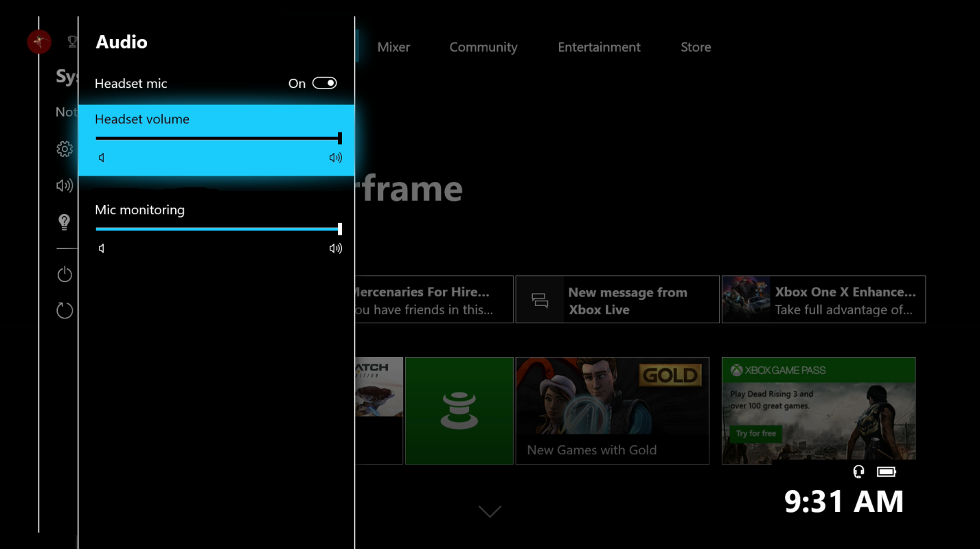
Task: Select the red profile avatar icon
Action: point(39,43)
